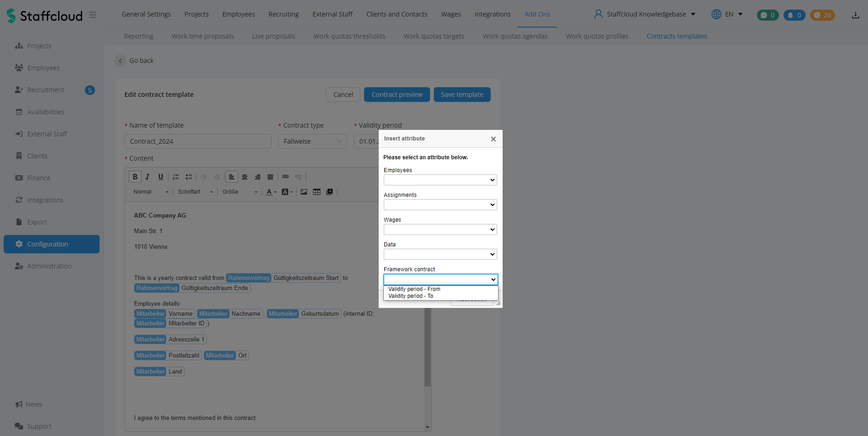Viewport: 868px width, 436px height.
Task: Click the Contract preview button
Action: [x=397, y=95]
